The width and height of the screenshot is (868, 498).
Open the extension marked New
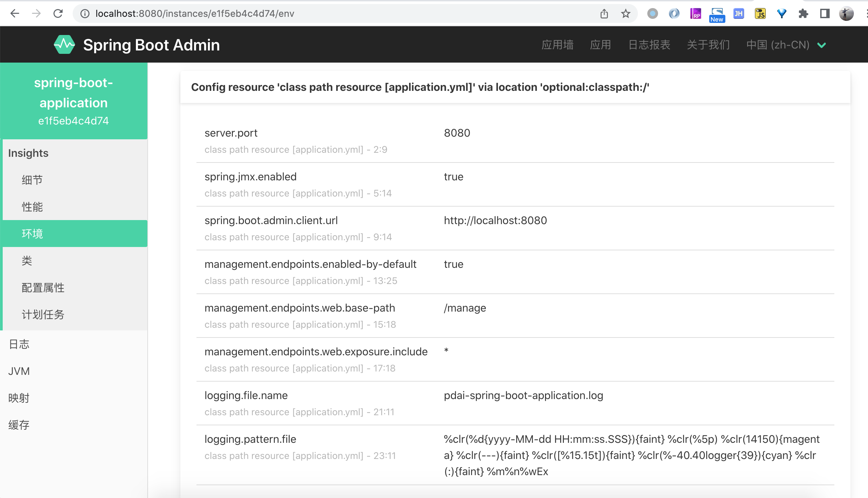pyautogui.click(x=717, y=15)
